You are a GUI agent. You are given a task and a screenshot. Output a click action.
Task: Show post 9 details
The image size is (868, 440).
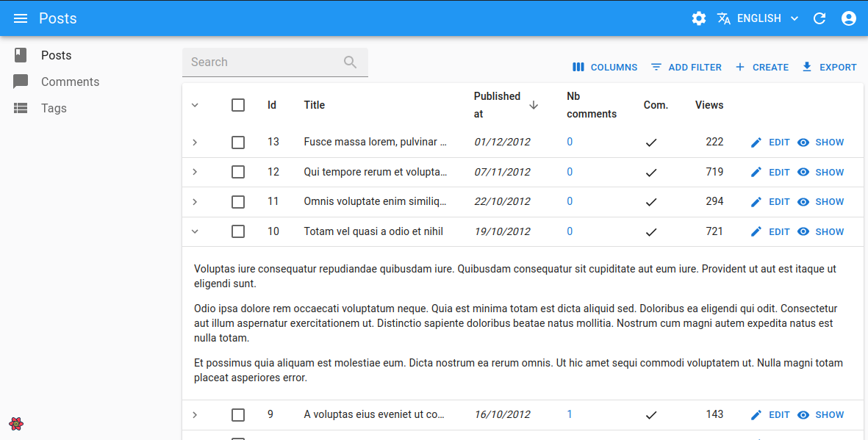(821, 415)
